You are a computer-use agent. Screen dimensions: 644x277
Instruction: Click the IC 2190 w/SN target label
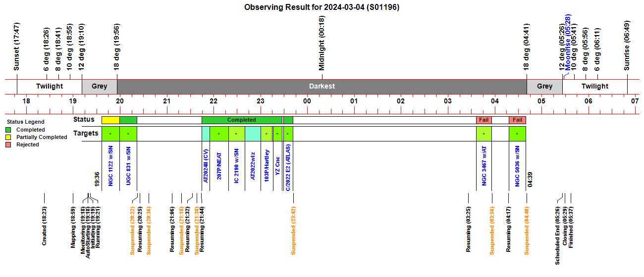tap(236, 166)
